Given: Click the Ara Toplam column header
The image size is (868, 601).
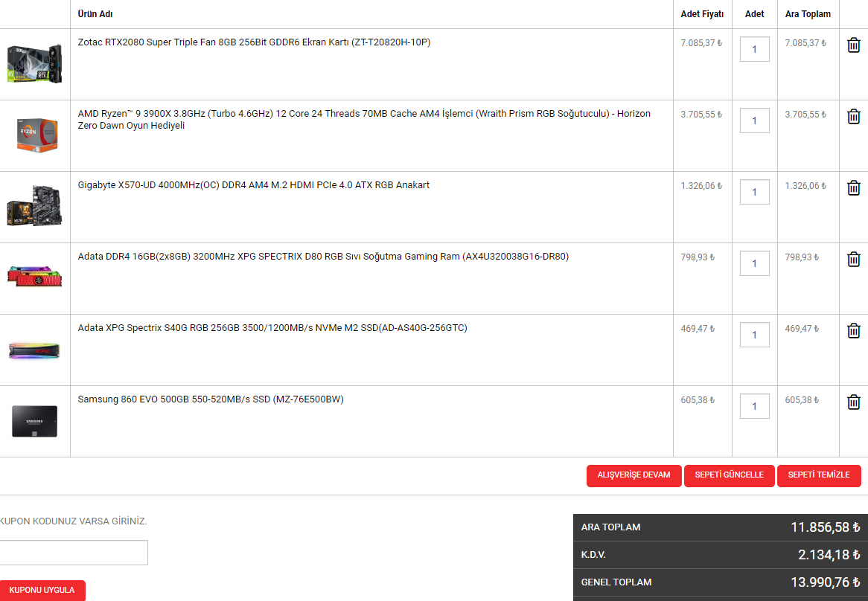Looking at the screenshot, I should (x=808, y=14).
